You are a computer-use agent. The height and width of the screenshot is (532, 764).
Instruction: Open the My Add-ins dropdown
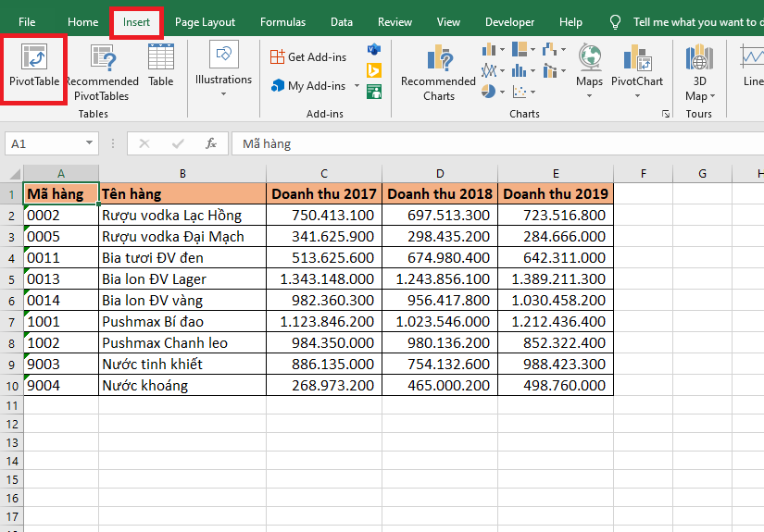click(x=357, y=86)
